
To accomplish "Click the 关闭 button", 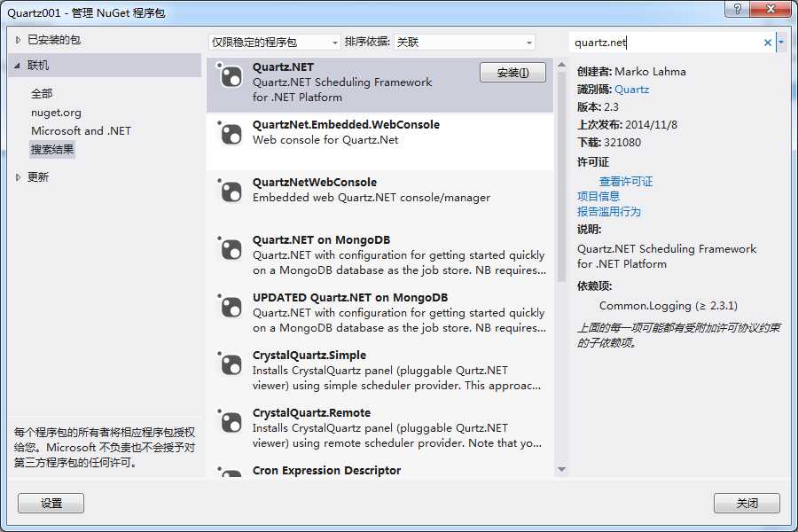I will (747, 503).
